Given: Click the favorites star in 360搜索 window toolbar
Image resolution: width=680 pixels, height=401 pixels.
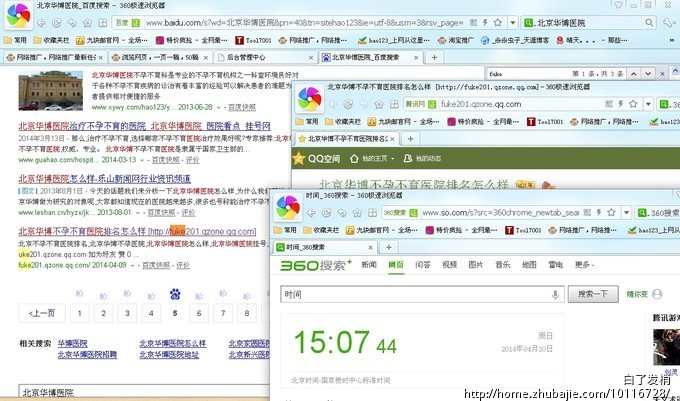Looking at the screenshot, I should coord(357,212).
